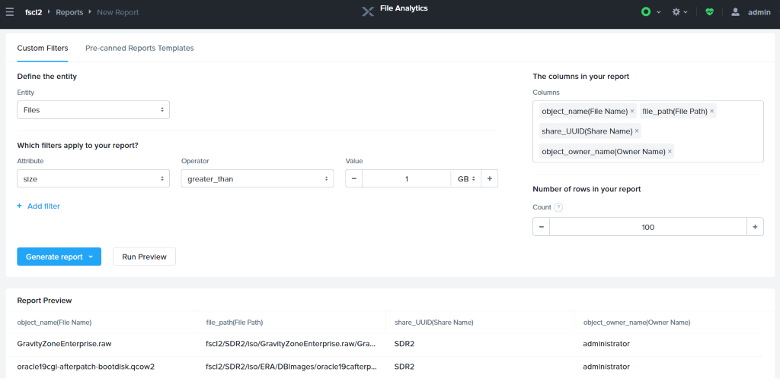Click the object_name(File Name) column header

54,322
